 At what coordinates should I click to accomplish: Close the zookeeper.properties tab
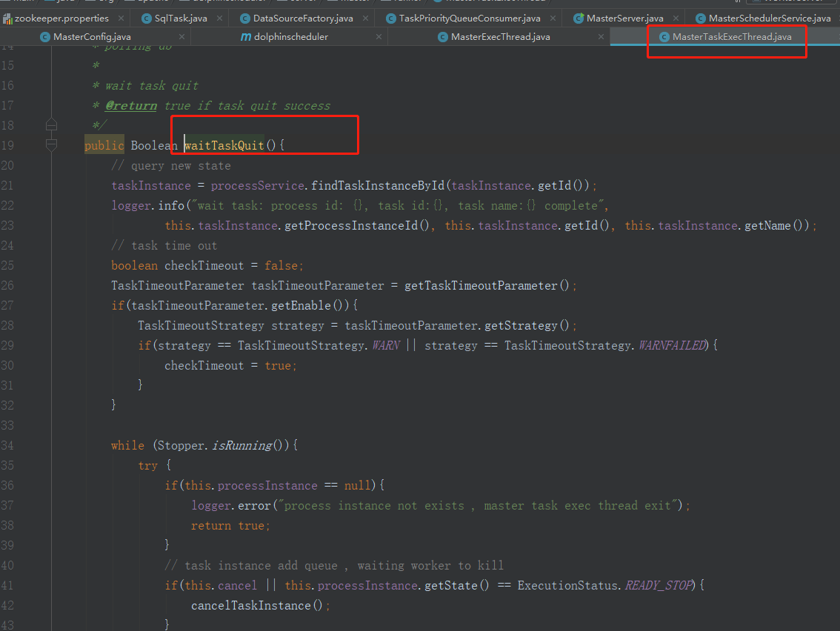(x=121, y=19)
